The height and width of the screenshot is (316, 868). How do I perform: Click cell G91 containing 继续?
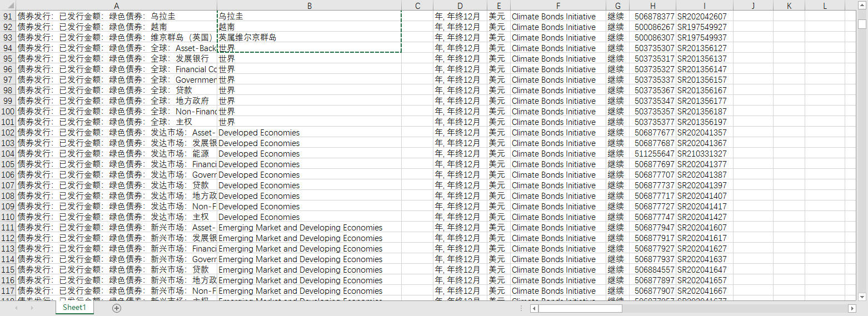[617, 17]
